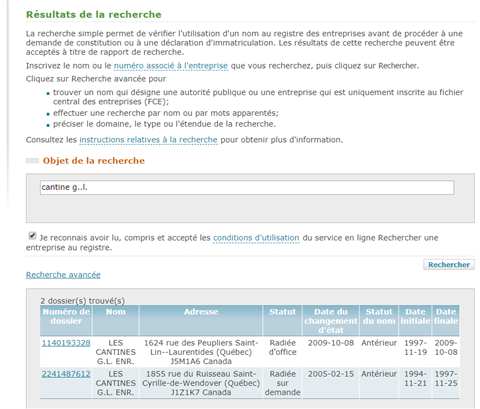Viewport: 480px width, 409px height.
Task: Click the Saint-Lin--Laurentides address cell
Action: pyautogui.click(x=201, y=352)
